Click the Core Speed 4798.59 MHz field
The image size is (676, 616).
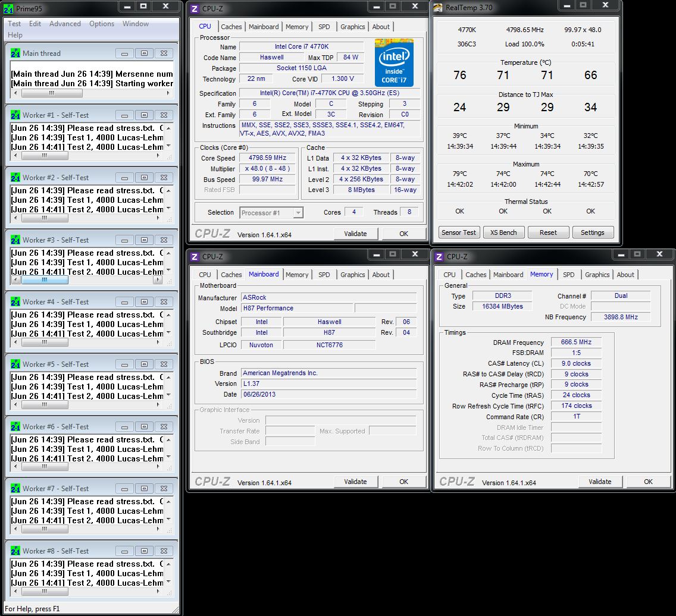(x=267, y=158)
